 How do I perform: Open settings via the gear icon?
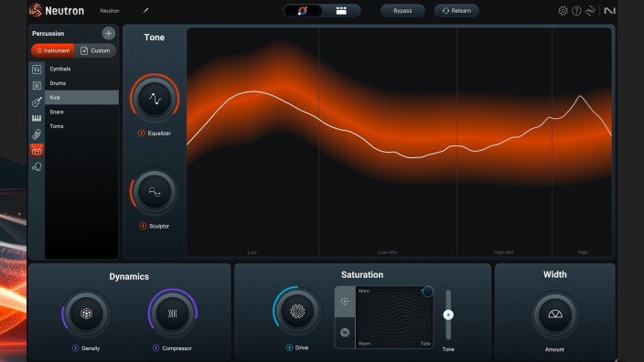[x=563, y=11]
